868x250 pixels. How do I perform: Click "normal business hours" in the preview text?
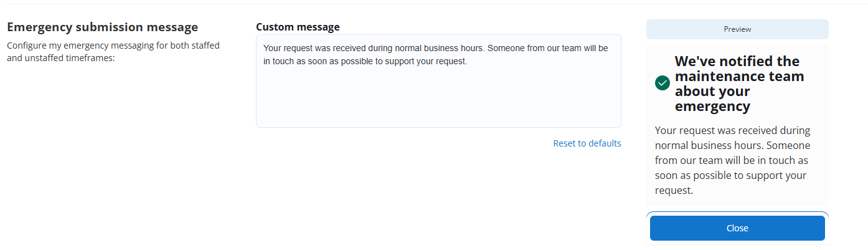coord(709,145)
